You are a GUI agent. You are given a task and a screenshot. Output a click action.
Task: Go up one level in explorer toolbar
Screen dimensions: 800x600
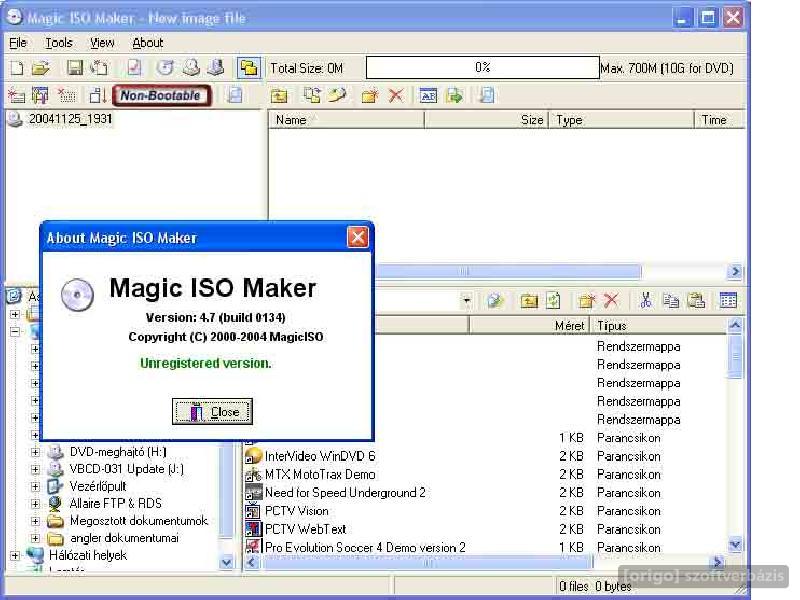529,301
